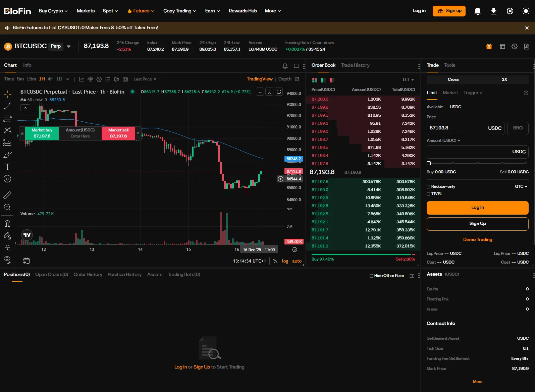535x392 pixels.
Task: Select the ruler measure tool
Action: pos(7,195)
